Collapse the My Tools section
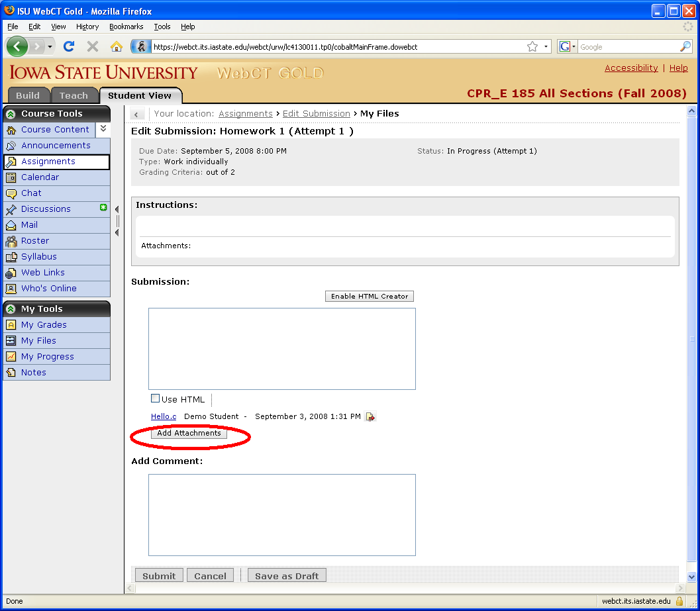Image resolution: width=700 pixels, height=611 pixels. [x=11, y=309]
